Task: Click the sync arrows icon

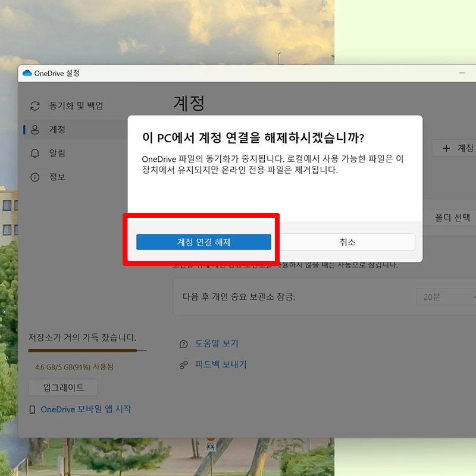Action: tap(35, 106)
